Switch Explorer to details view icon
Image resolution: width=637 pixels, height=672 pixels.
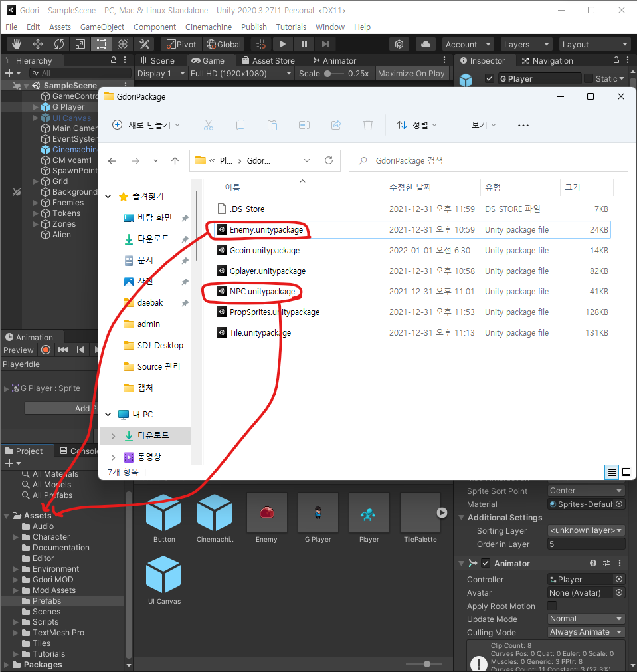click(612, 472)
